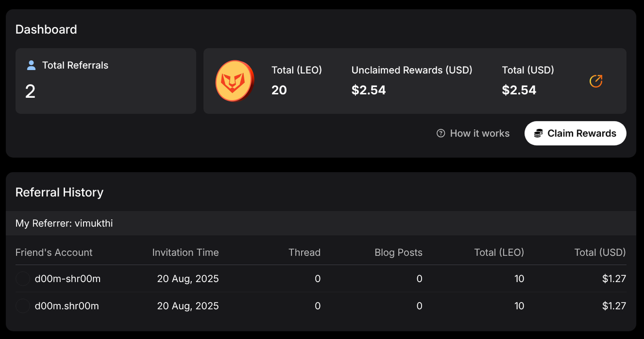The width and height of the screenshot is (644, 339).
Task: Click the d00m.shr00m avatar circle
Action: coord(23,306)
